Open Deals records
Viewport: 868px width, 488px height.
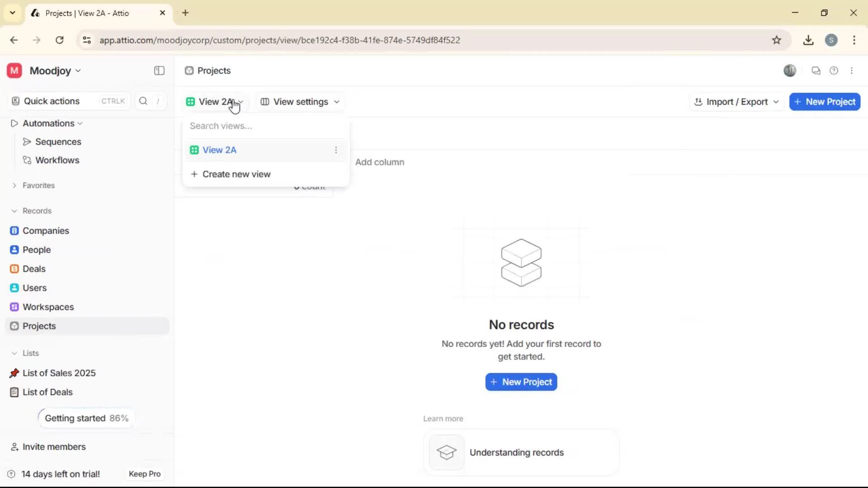(34, 268)
